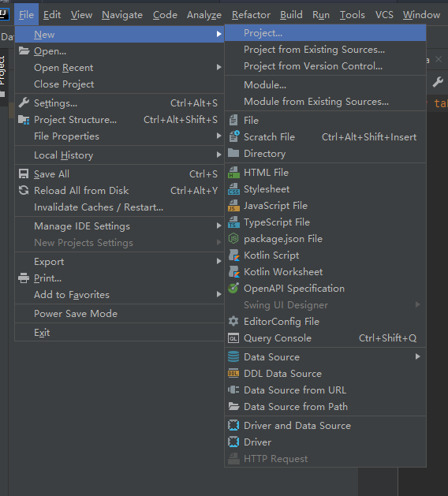Open the Refactor menu
This screenshot has width=448, height=496.
pos(251,15)
